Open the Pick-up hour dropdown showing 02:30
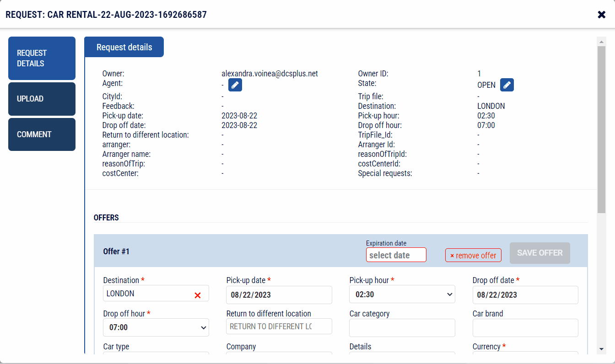 coord(402,294)
